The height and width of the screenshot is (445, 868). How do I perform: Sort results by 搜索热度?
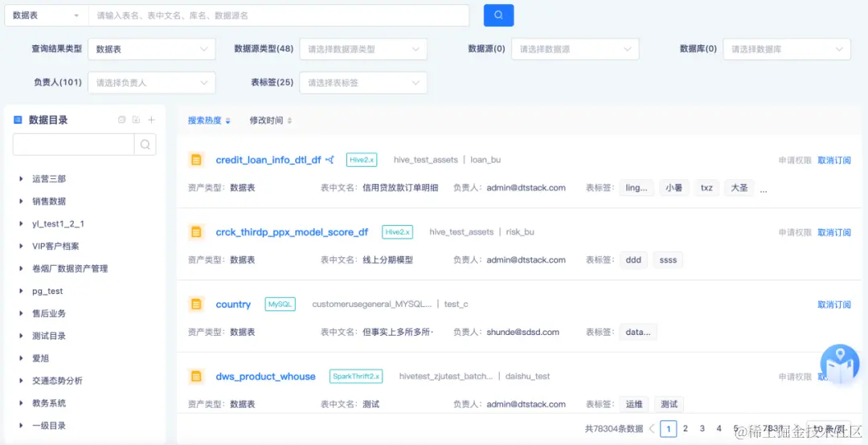click(209, 120)
